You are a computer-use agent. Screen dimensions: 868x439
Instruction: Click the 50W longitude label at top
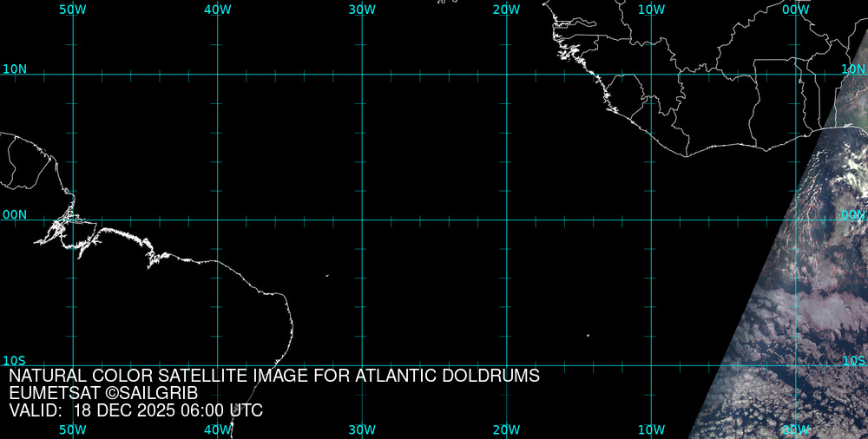coord(73,10)
